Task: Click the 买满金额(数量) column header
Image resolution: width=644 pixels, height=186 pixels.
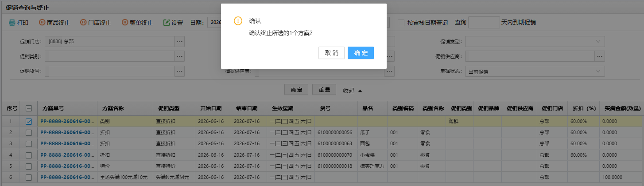Action: [x=623, y=108]
